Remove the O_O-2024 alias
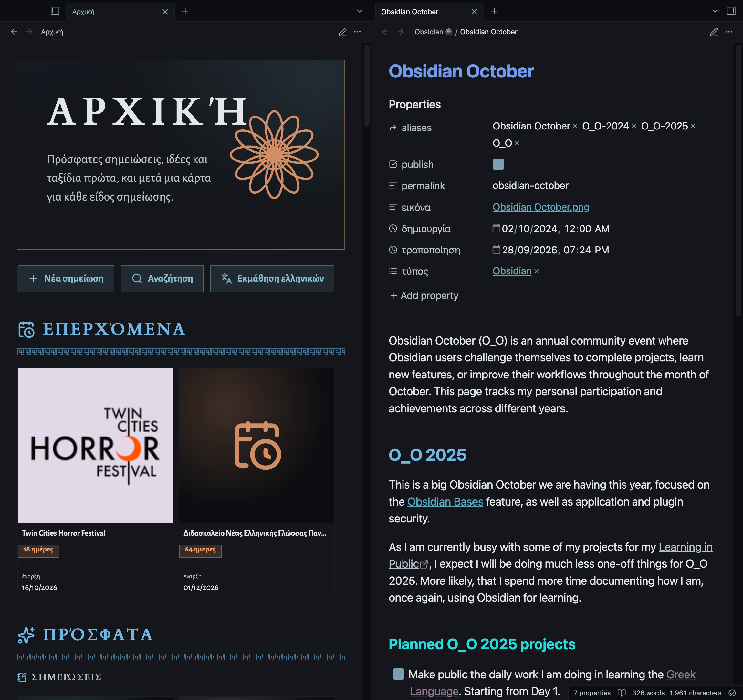The width and height of the screenshot is (743, 700). pos(634,126)
